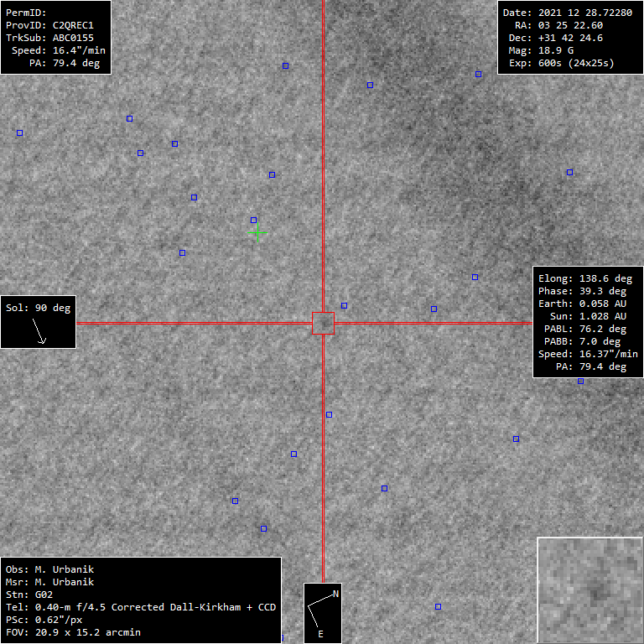This screenshot has height=644, width=644.
Task: Click the Elong 138.6 deg line
Action: pos(585,278)
